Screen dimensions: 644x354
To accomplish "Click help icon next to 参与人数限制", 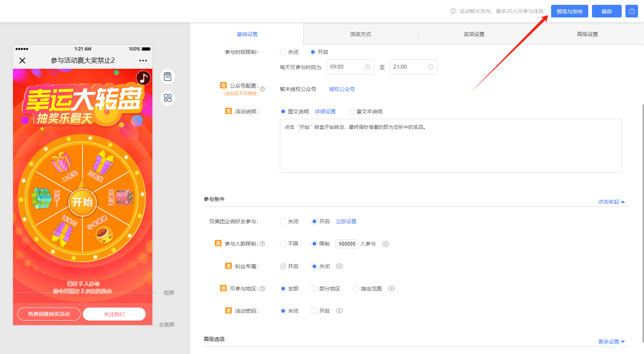I will (x=262, y=244).
